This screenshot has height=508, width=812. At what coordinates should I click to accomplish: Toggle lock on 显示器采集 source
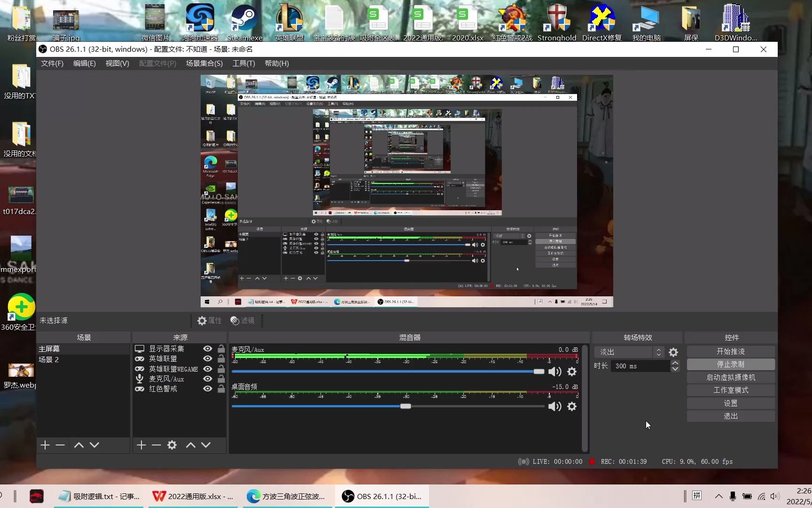pyautogui.click(x=221, y=349)
